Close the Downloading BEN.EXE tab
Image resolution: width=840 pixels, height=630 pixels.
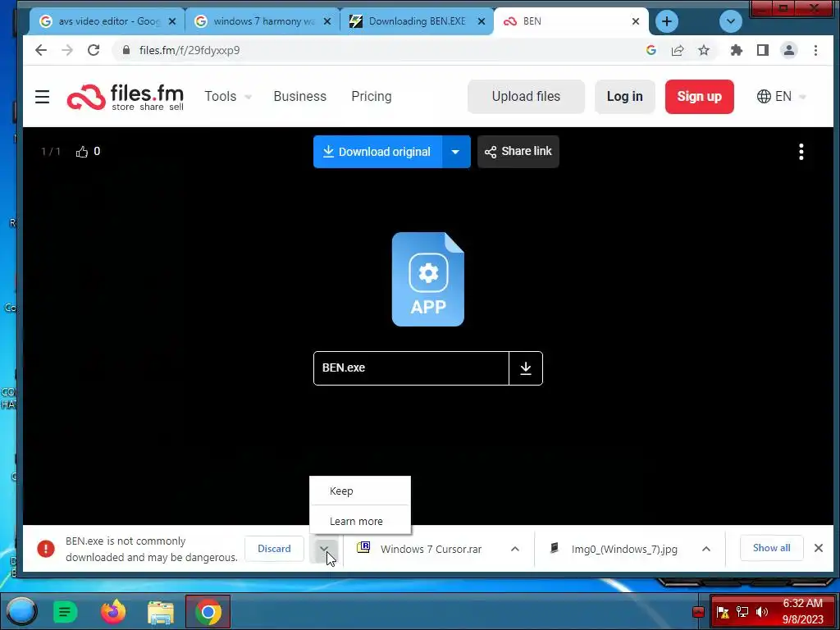tap(481, 21)
